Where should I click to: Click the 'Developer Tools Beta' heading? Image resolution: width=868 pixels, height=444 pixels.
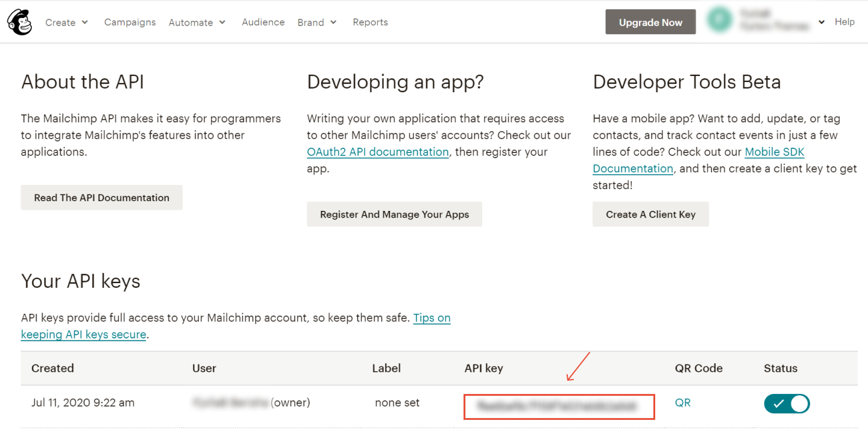[x=687, y=82]
